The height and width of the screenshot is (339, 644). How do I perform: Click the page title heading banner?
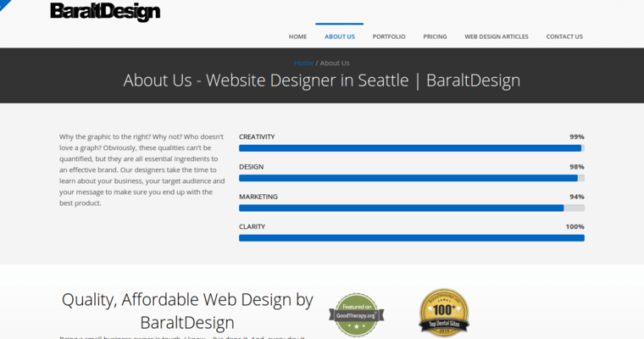pyautogui.click(x=322, y=81)
